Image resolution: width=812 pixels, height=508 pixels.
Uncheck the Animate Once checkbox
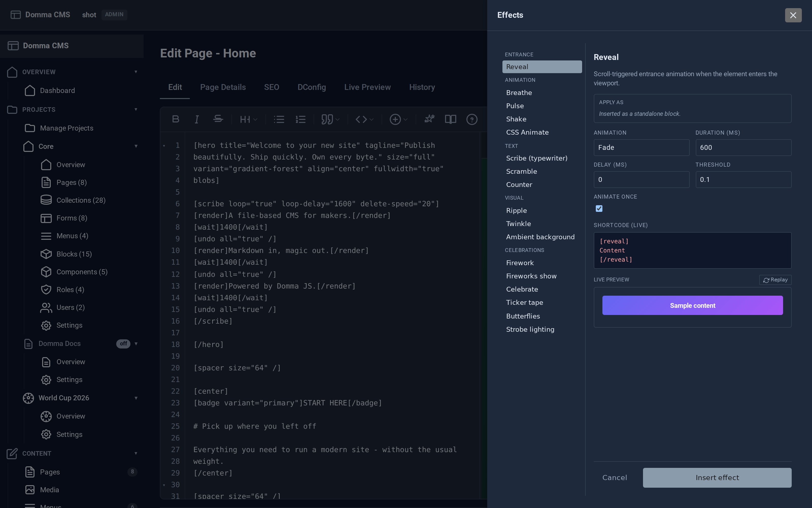tap(599, 209)
